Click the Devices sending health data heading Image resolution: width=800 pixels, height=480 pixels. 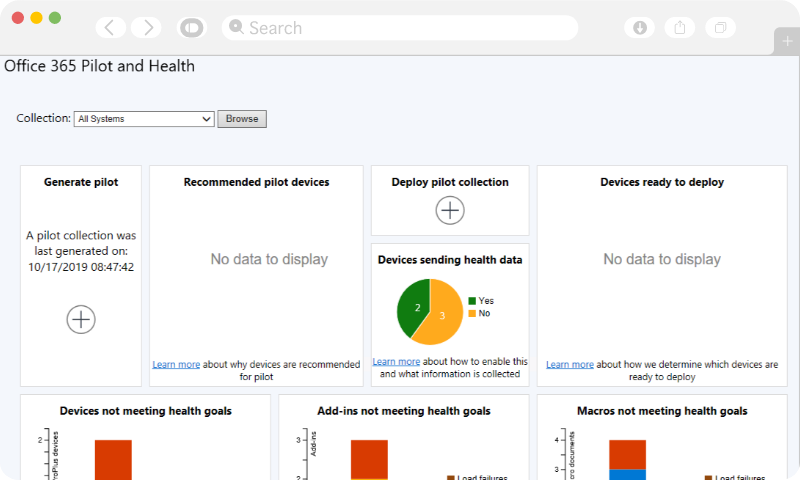tap(450, 260)
